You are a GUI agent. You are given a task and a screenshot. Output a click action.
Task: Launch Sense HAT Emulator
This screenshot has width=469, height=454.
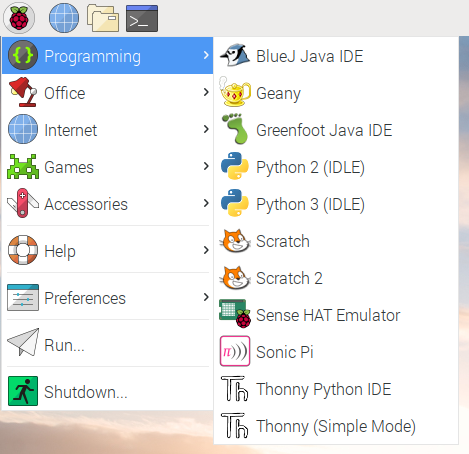[336, 314]
